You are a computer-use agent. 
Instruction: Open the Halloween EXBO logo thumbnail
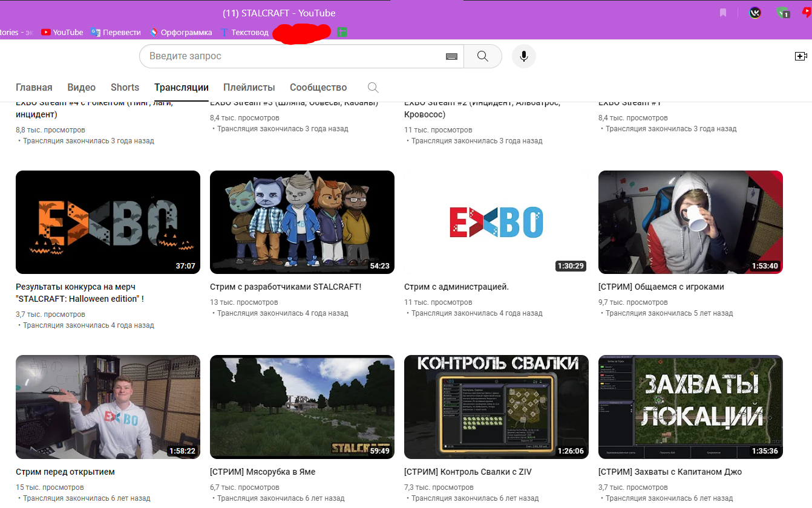(x=108, y=222)
